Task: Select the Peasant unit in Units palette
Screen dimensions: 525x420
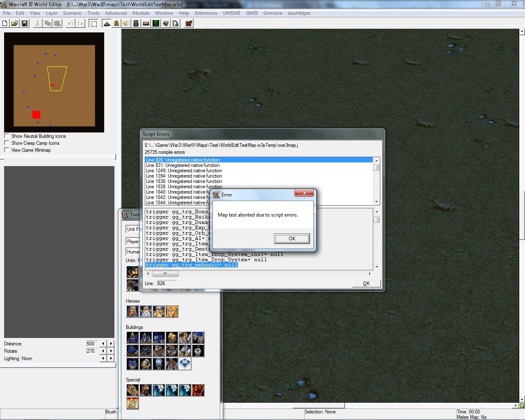Action: click(132, 272)
